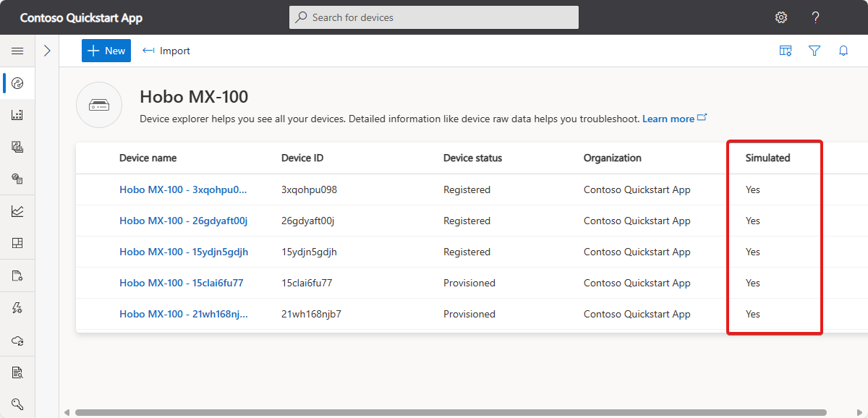
Task: Click the horizontal scrollbar at the bottom
Action: [450, 412]
